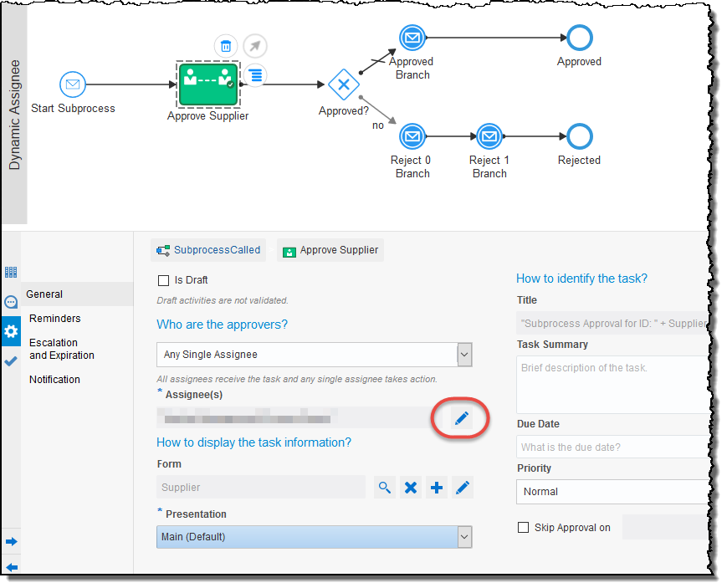Screen dimensions: 727x588
Task: Click the SubprocessCalled breadcrumb link
Action: point(208,250)
